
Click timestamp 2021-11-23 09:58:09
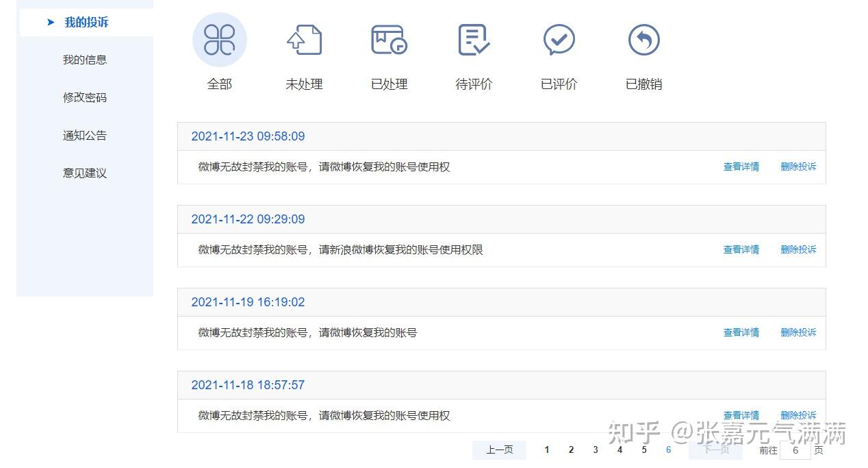coord(248,136)
